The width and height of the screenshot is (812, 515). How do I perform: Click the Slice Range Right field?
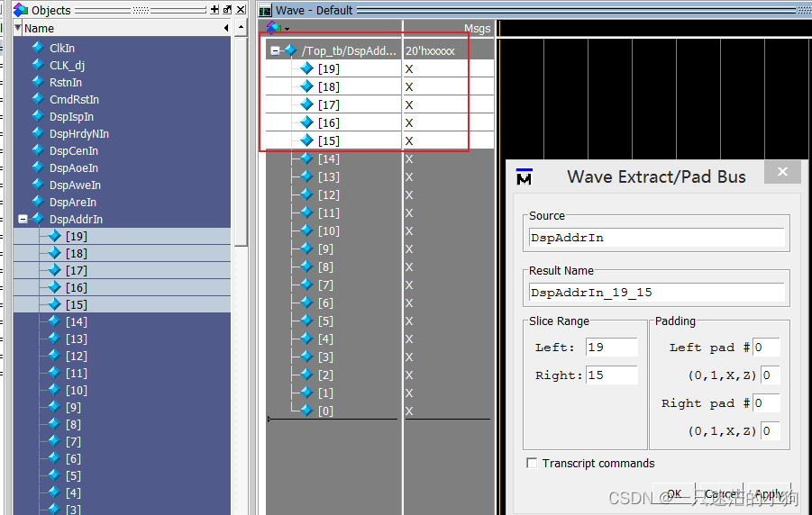(x=612, y=375)
